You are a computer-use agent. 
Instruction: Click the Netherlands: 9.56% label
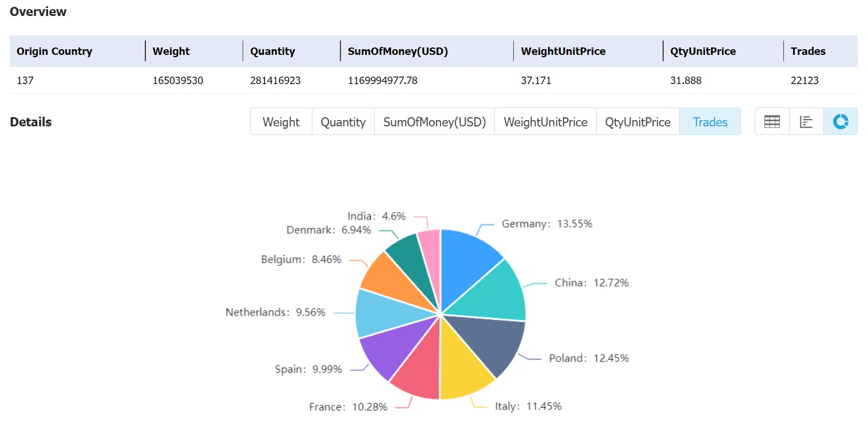click(x=275, y=312)
